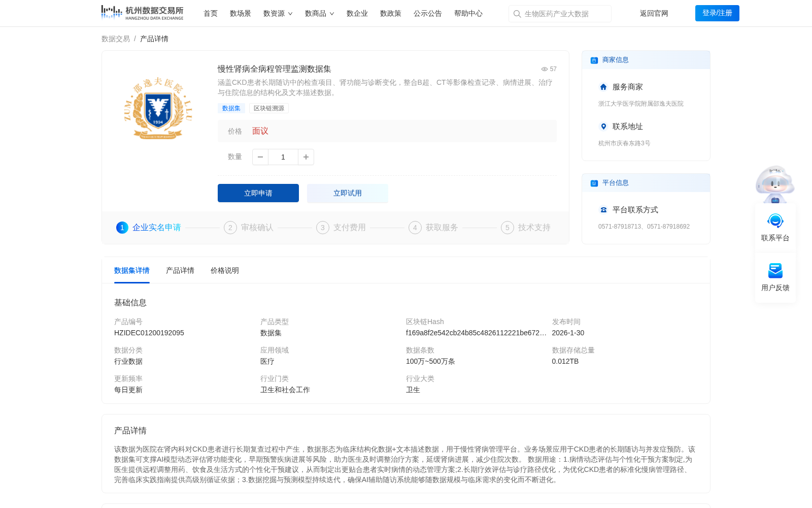Click the 商家信息 header icon
The image size is (812, 508).
click(x=594, y=60)
